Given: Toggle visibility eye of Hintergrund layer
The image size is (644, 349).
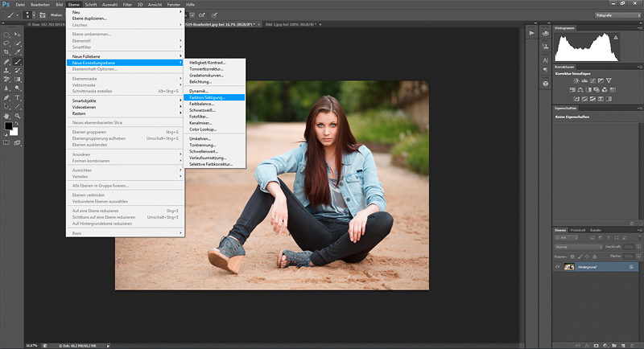Looking at the screenshot, I should tap(557, 267).
